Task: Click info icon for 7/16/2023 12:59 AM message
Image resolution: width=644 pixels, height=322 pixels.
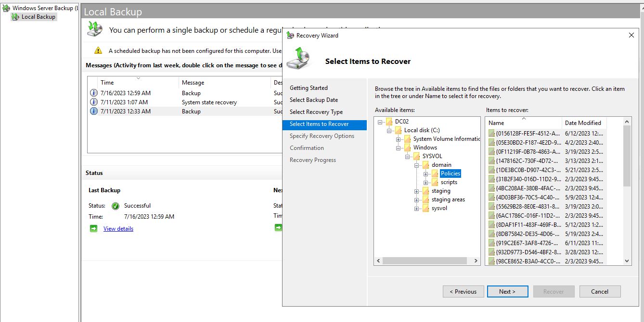Action: point(94,93)
